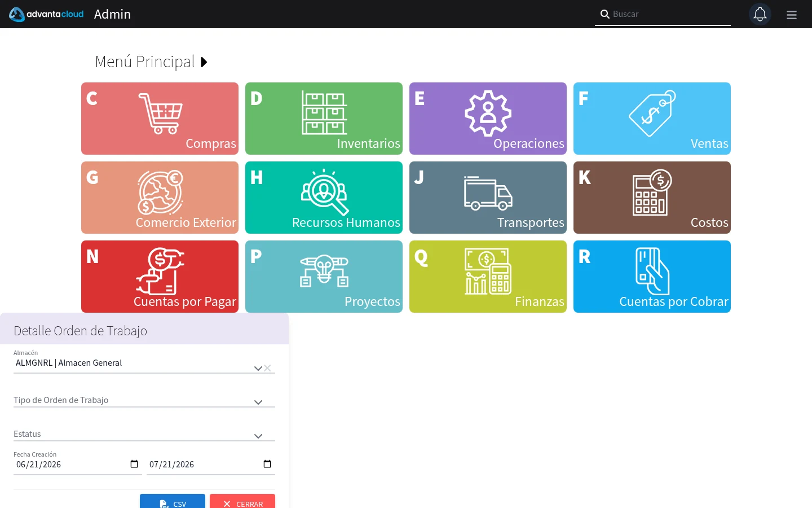The width and height of the screenshot is (812, 508).
Task: Open the Operaciones gear icon
Action: tap(488, 113)
